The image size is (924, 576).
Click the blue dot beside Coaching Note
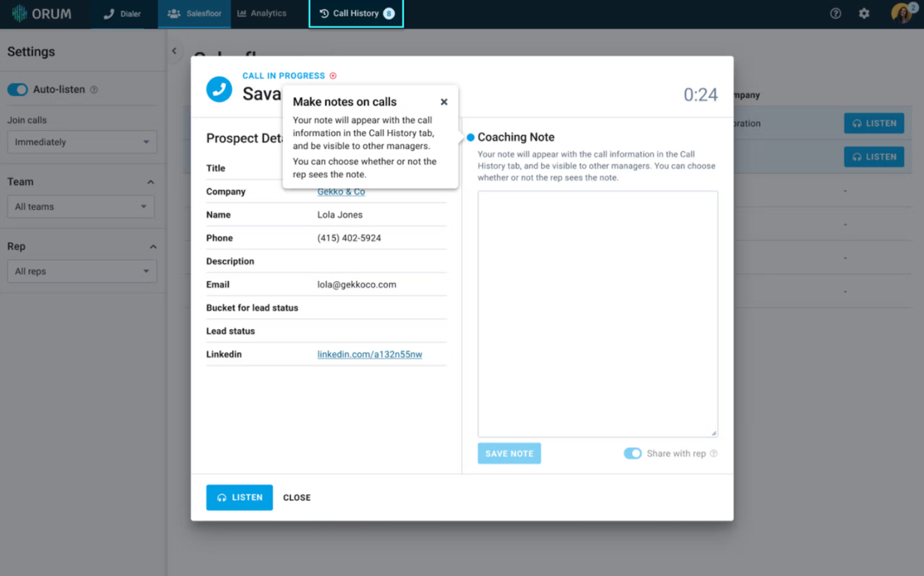tap(471, 137)
